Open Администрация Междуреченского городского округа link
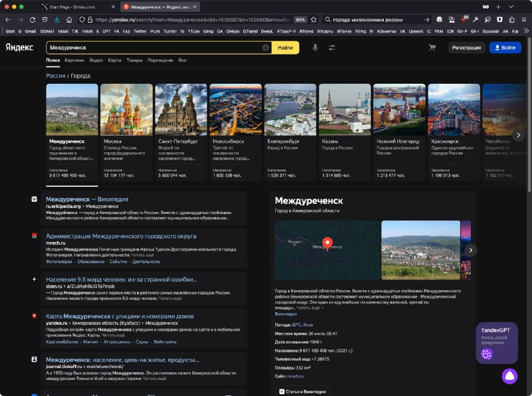Screen dimensions: 532x396 pos(121,237)
